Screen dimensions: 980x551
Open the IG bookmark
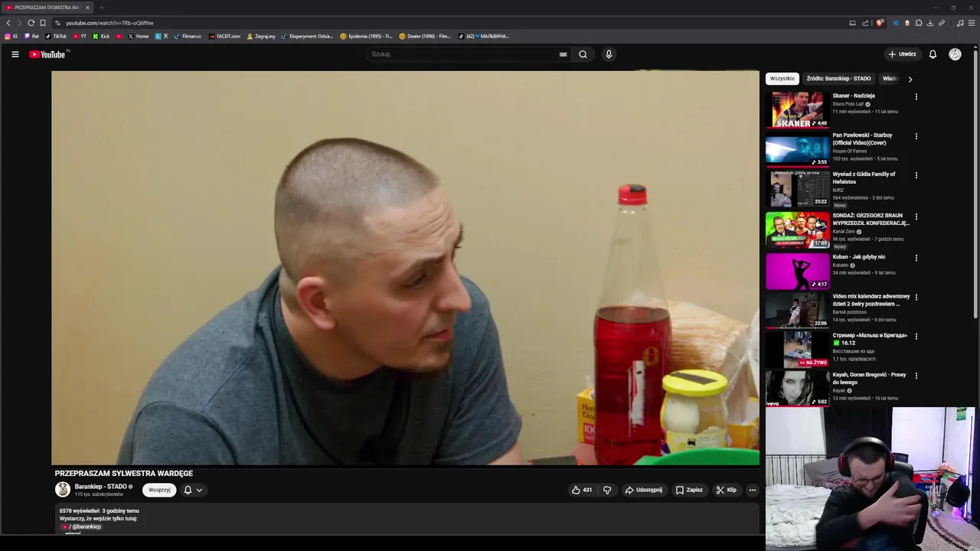[11, 36]
